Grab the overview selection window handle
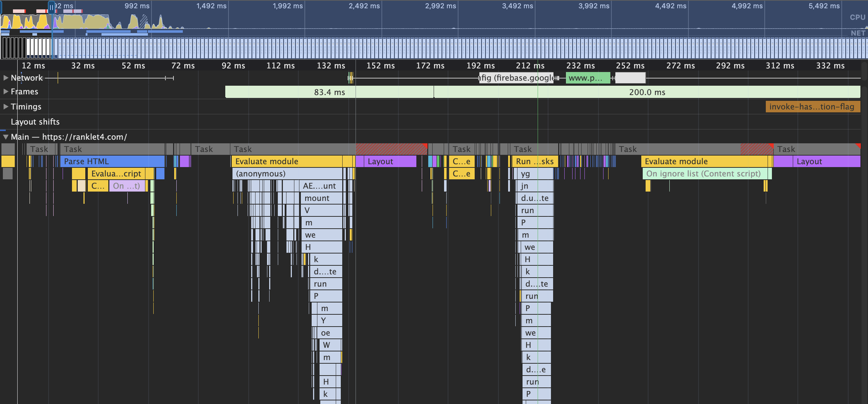This screenshot has width=868, height=404. point(51,7)
